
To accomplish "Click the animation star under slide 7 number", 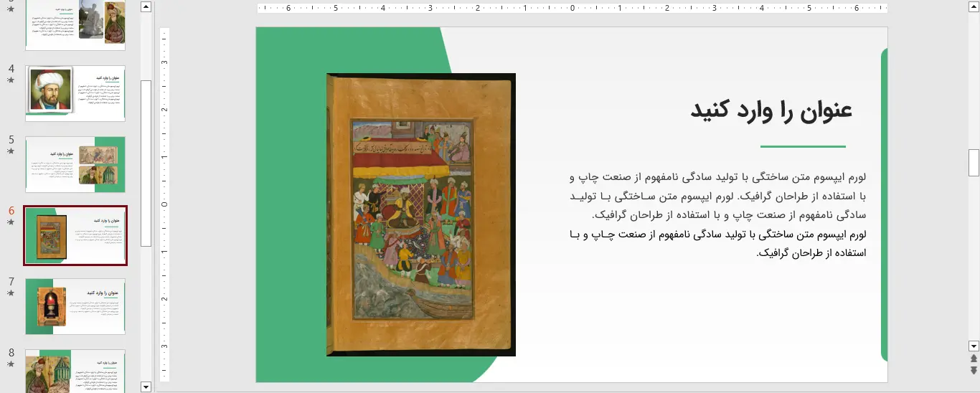I will click(x=11, y=293).
